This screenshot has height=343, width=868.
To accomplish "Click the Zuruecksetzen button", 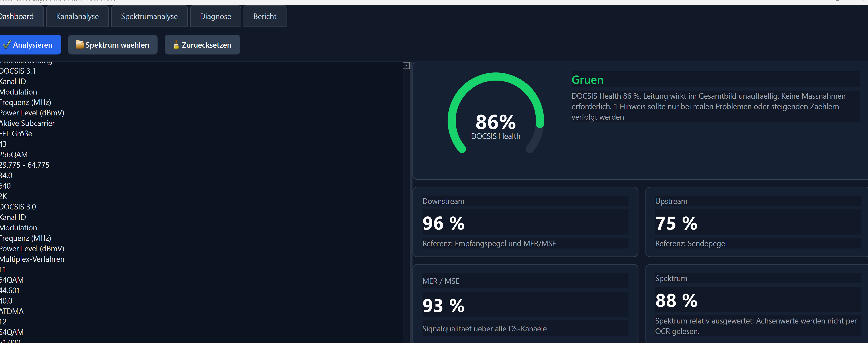I will tap(202, 45).
